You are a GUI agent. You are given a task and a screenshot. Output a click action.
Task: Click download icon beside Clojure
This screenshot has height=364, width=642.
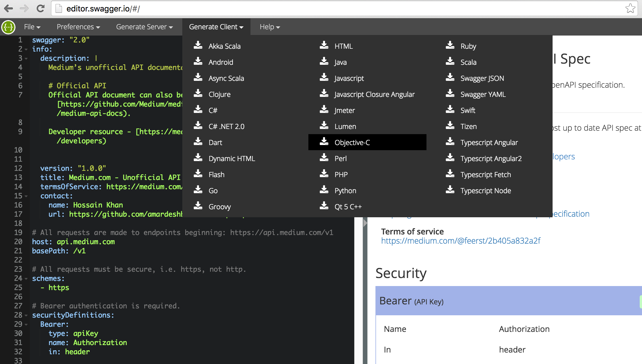point(198,93)
